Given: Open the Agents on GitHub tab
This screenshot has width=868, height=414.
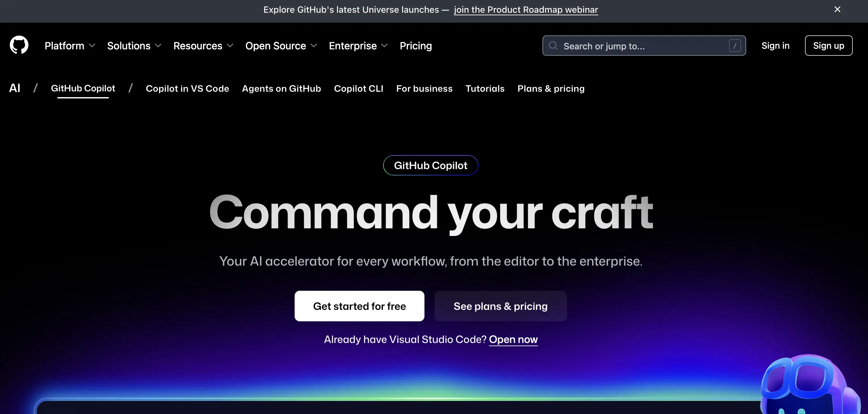Looking at the screenshot, I should point(281,88).
